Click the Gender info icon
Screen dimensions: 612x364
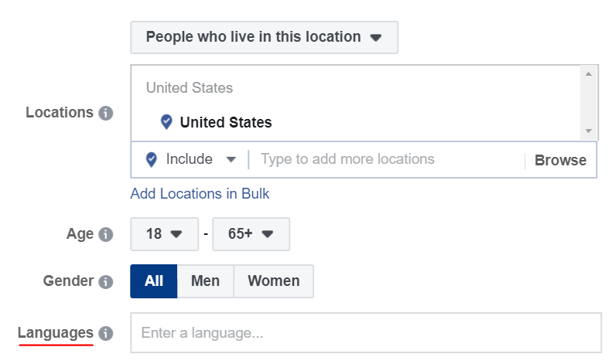tap(106, 281)
